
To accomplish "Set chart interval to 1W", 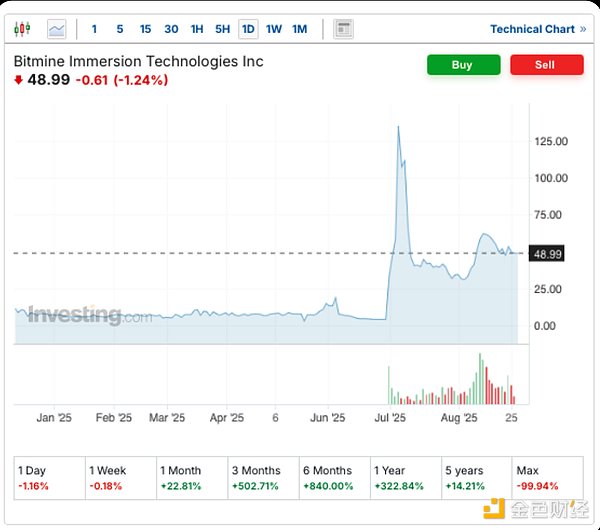I will point(274,29).
